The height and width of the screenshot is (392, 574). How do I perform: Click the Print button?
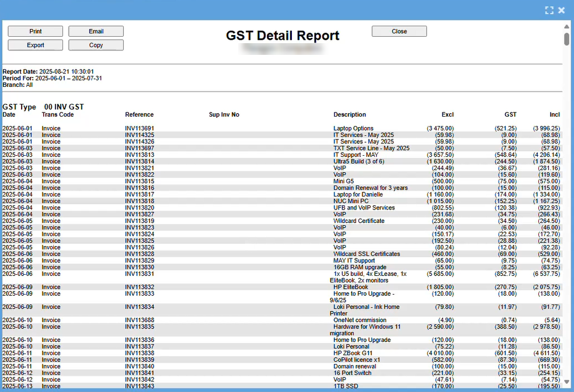pyautogui.click(x=35, y=32)
